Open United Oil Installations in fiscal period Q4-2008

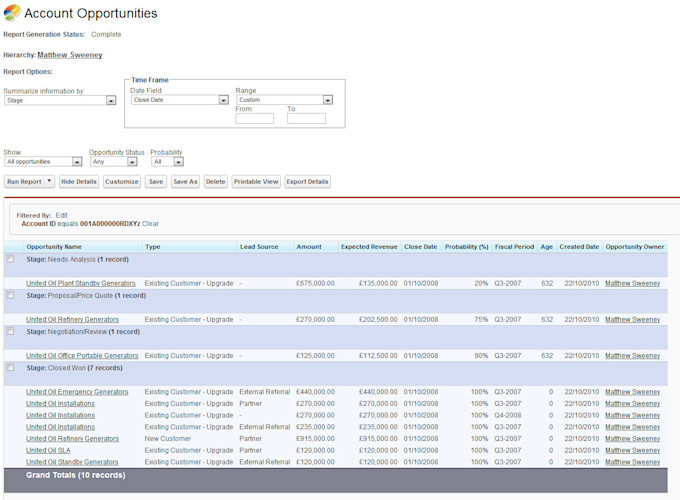coord(60,415)
